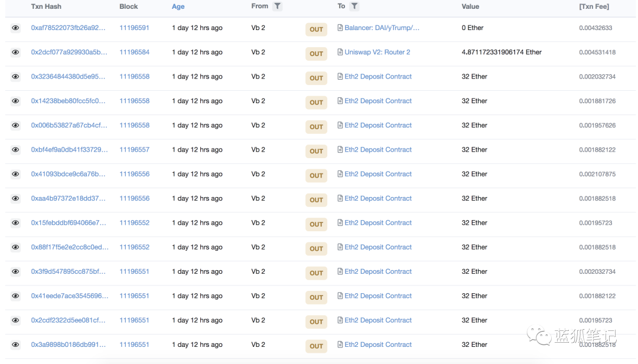Open transaction hash 0xaa4b97372e18dd37

click(68, 199)
